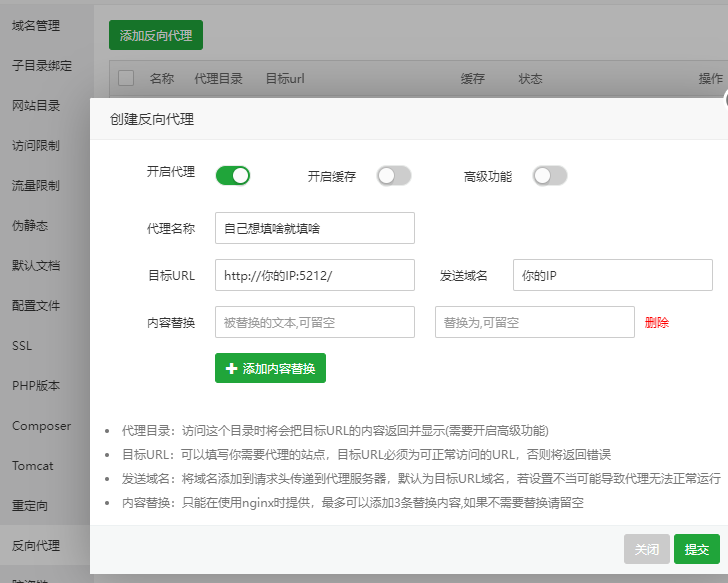Click the 代理名称 input field
The width and height of the screenshot is (728, 583).
click(x=314, y=228)
